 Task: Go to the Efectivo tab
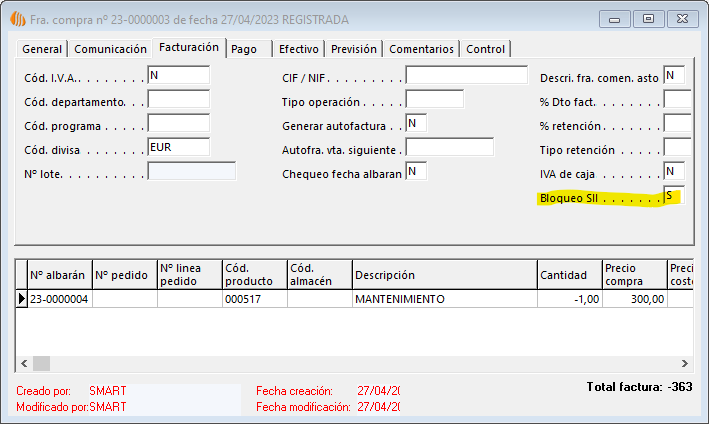point(298,49)
